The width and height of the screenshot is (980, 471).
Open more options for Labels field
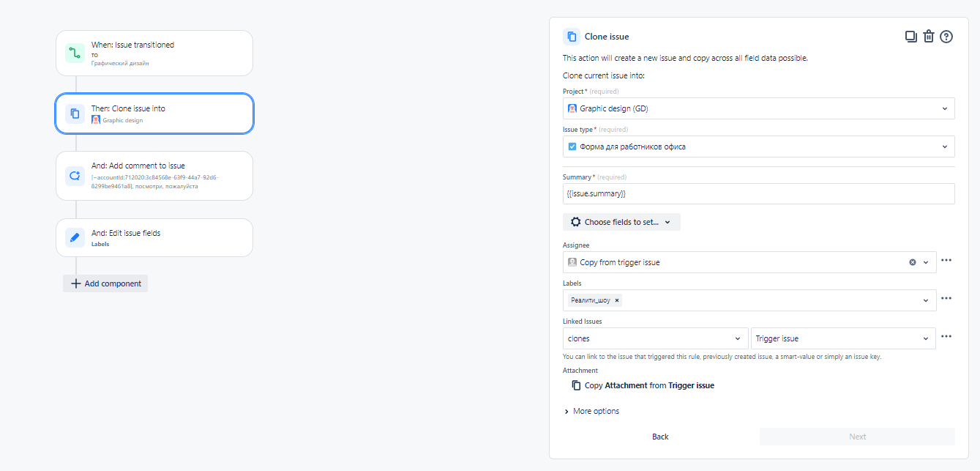tap(946, 299)
